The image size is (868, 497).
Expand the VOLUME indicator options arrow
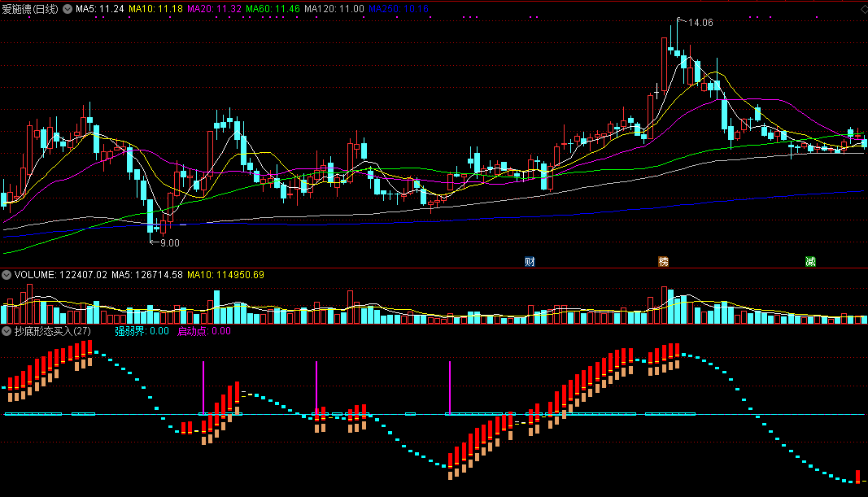[7, 274]
